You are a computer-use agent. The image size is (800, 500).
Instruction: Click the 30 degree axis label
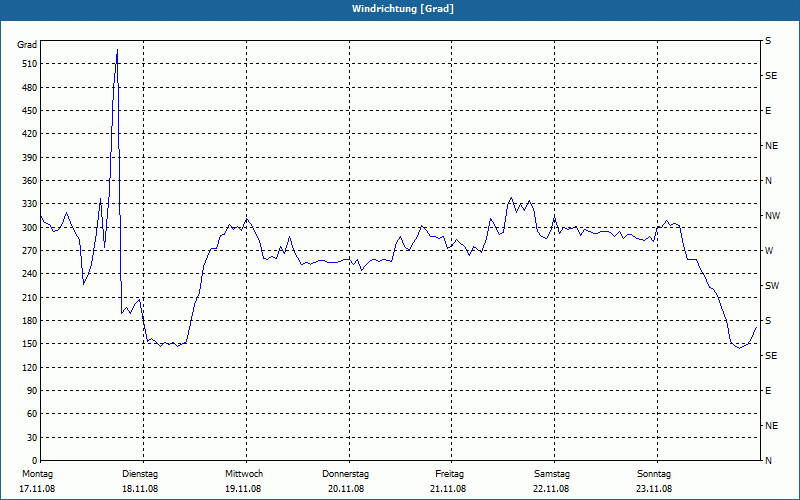pyautogui.click(x=32, y=438)
